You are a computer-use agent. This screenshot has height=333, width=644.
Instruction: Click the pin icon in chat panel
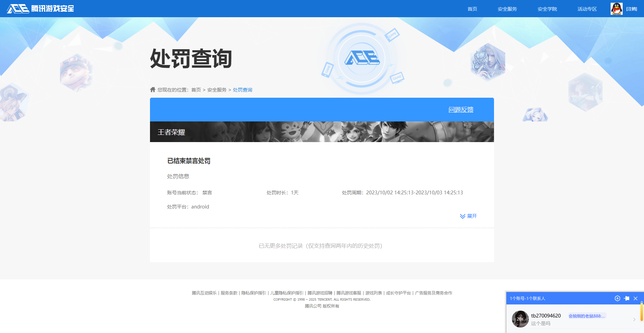tap(626, 298)
